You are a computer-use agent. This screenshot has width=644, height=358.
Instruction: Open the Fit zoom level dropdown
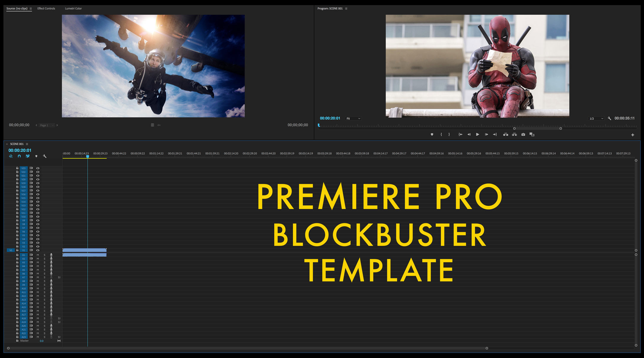click(x=353, y=118)
